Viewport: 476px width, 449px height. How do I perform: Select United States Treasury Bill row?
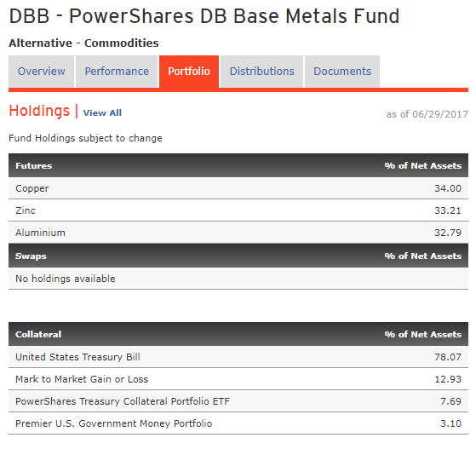pyautogui.click(x=238, y=357)
